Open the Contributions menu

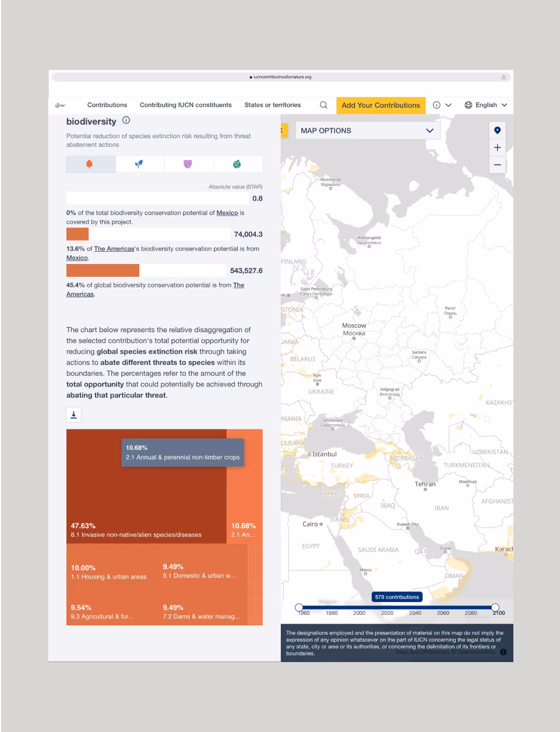[x=107, y=105]
